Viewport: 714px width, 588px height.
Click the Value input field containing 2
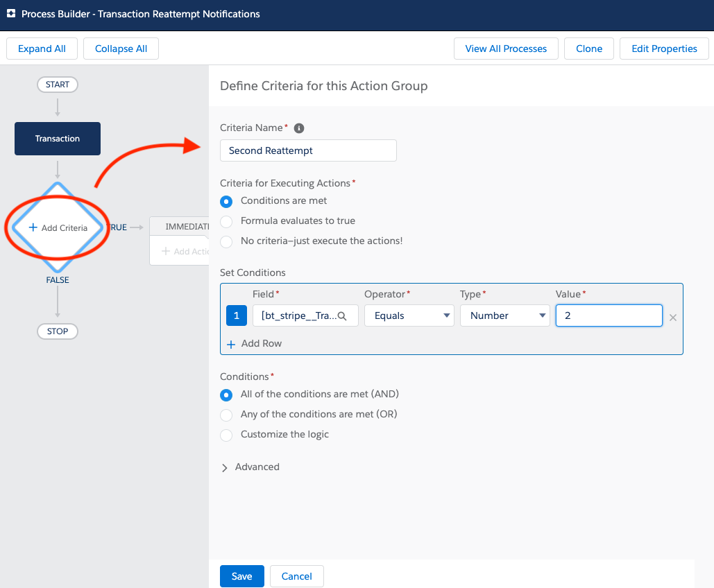point(609,315)
